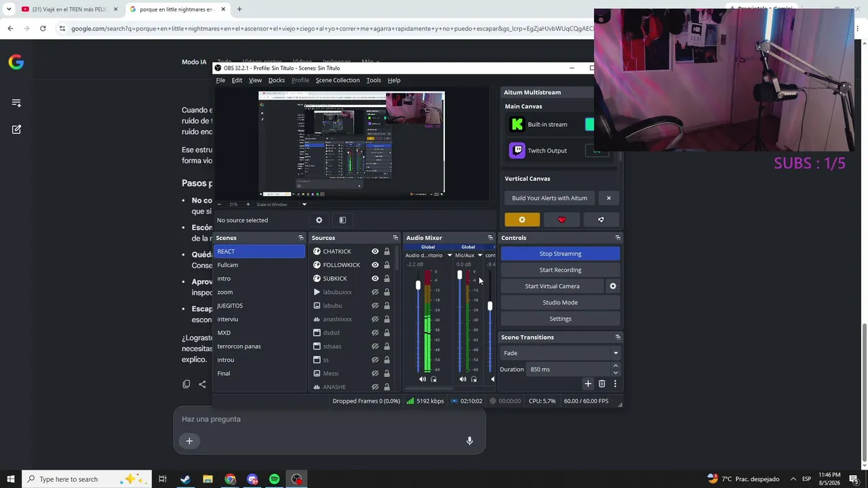Open OBS Studio from the Windows taskbar
The width and height of the screenshot is (868, 488).
297,479
